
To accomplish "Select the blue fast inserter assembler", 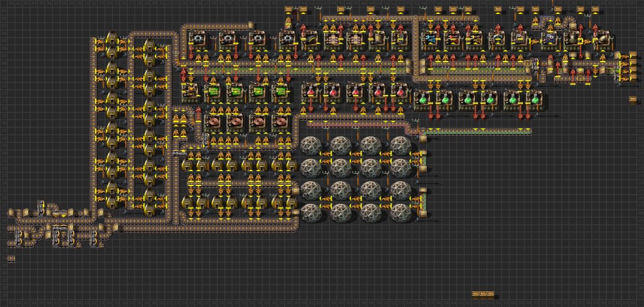I will [x=431, y=39].
